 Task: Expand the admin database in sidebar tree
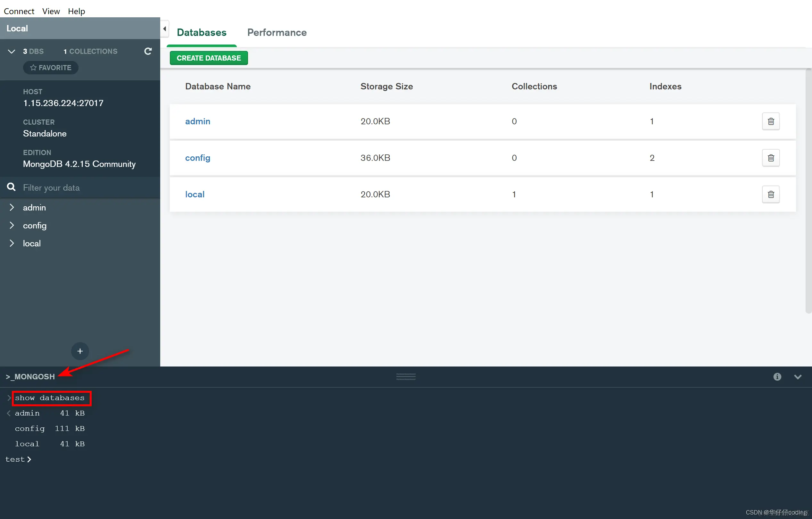12,207
